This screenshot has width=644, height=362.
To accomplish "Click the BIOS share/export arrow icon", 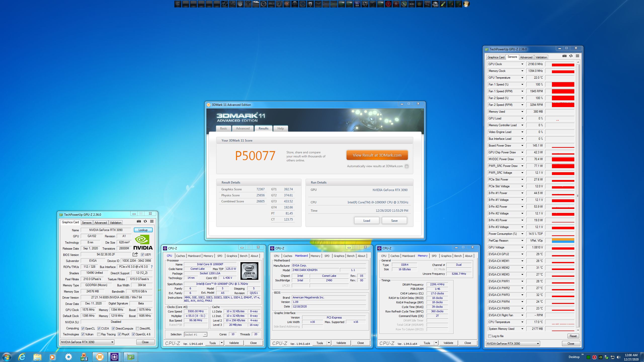I will [135, 254].
